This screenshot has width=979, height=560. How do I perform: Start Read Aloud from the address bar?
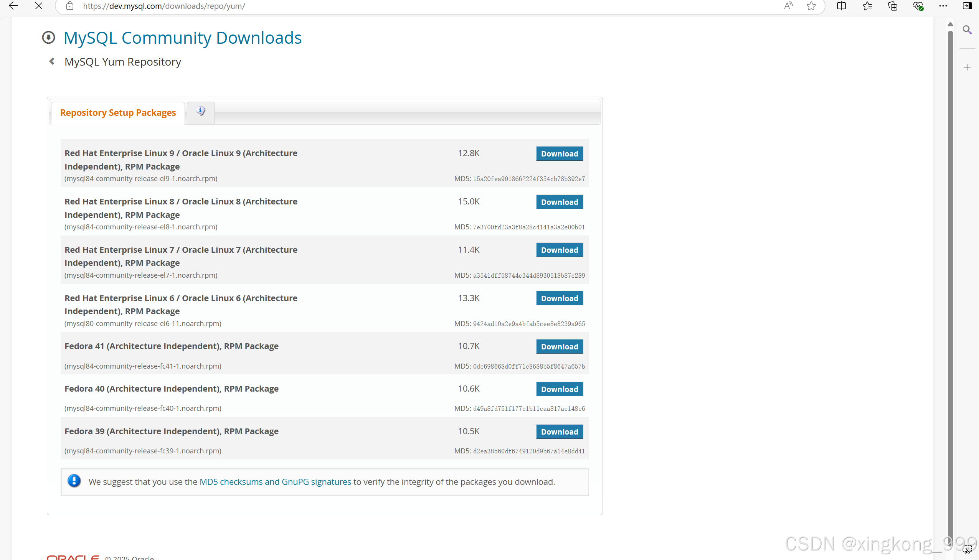(788, 6)
